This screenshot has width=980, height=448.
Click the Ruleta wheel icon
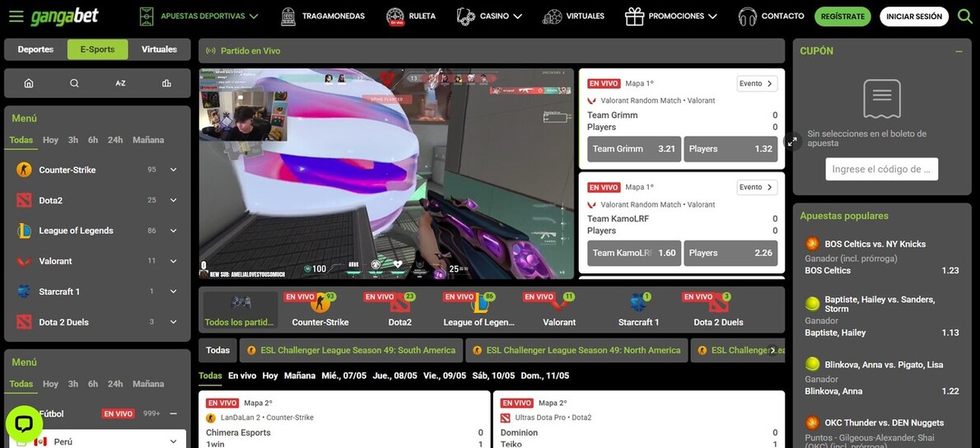pyautogui.click(x=394, y=16)
